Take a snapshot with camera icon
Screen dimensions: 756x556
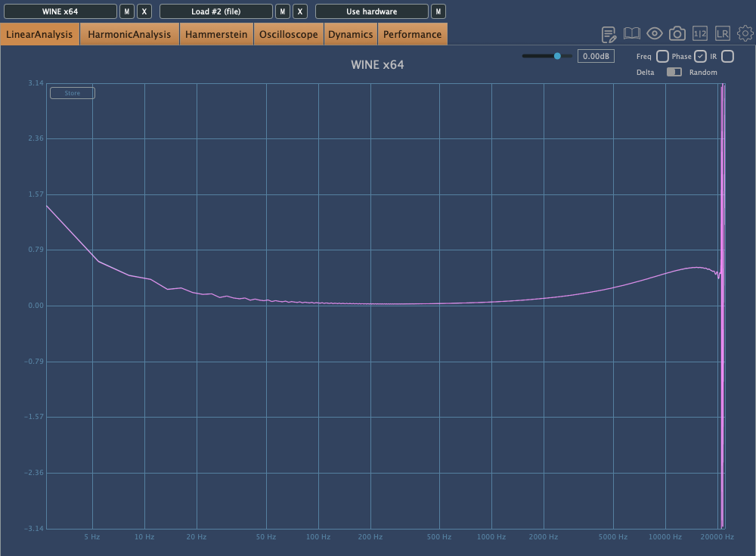point(677,34)
